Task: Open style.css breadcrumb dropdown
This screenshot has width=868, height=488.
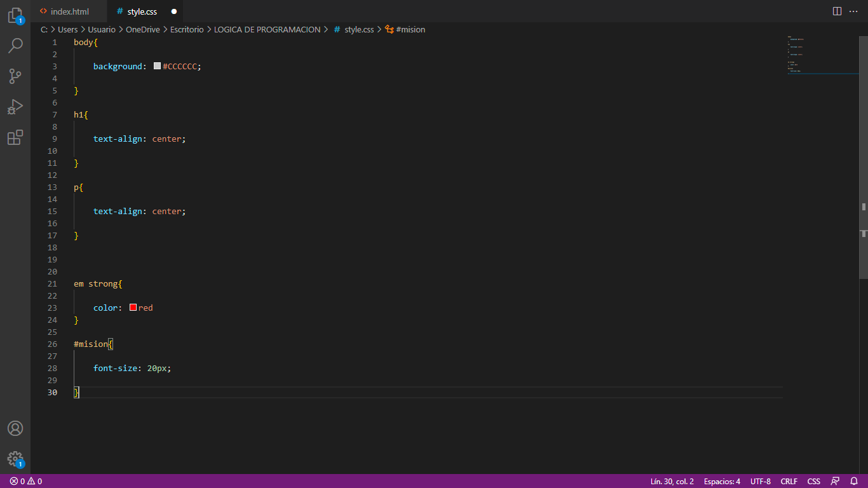Action: [x=359, y=29]
